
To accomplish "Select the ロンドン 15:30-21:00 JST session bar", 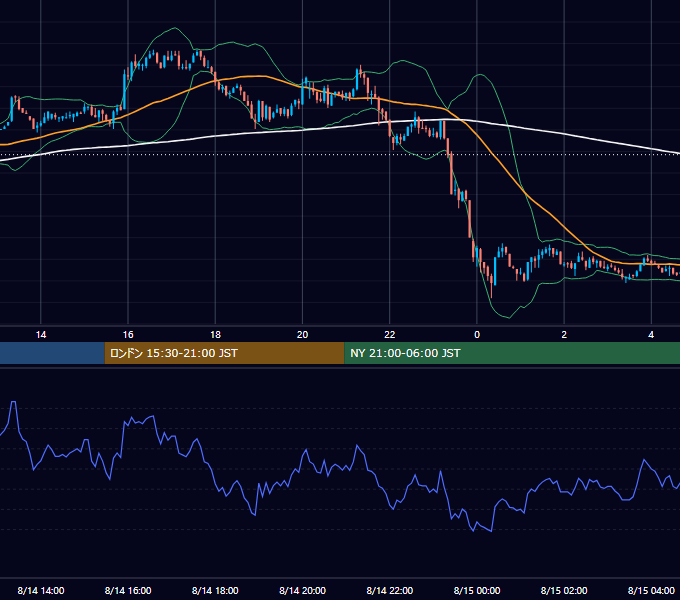I will click(224, 353).
